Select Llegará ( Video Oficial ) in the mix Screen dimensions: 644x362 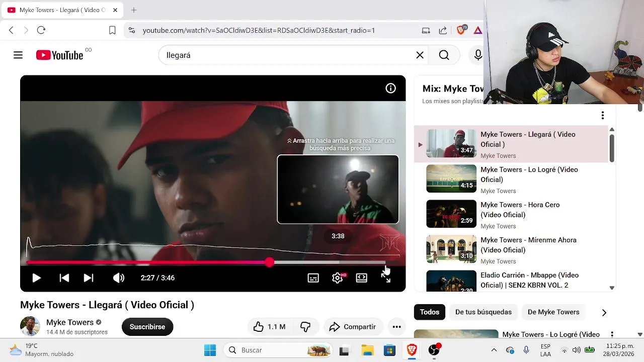511,144
